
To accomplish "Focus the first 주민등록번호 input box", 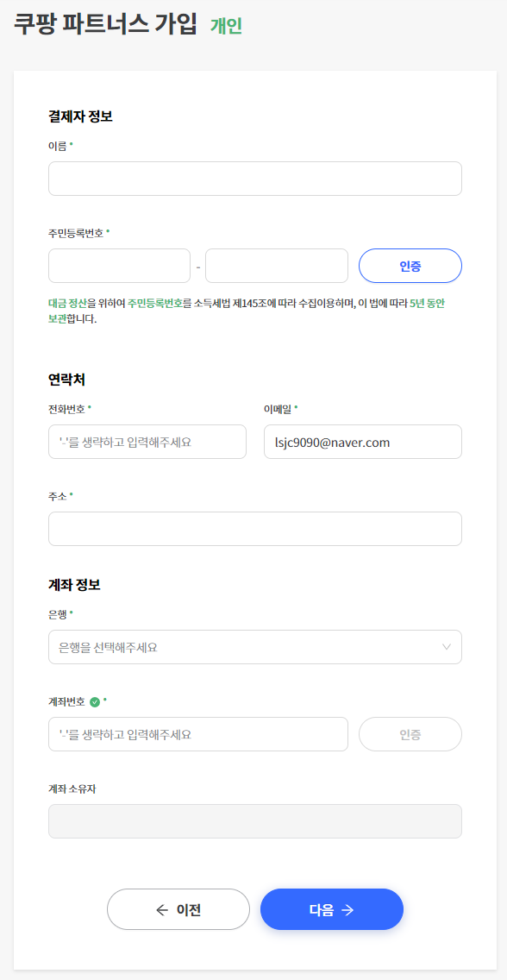I will [119, 266].
